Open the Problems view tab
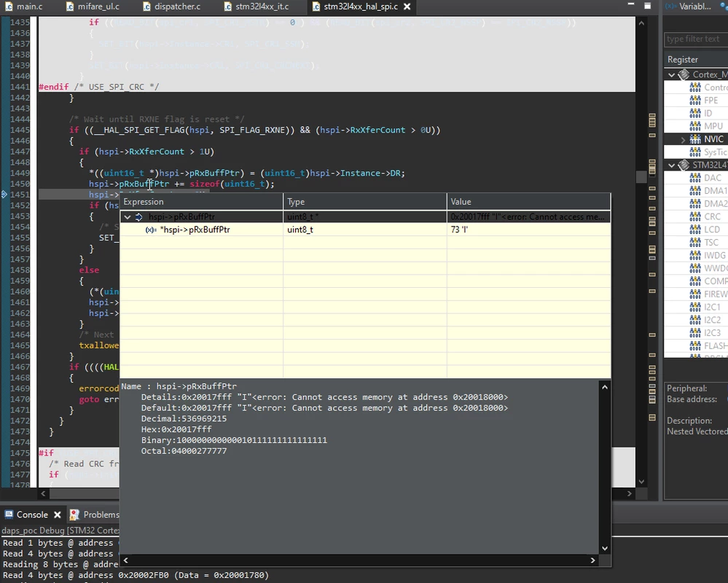The height and width of the screenshot is (583, 728). [95, 514]
